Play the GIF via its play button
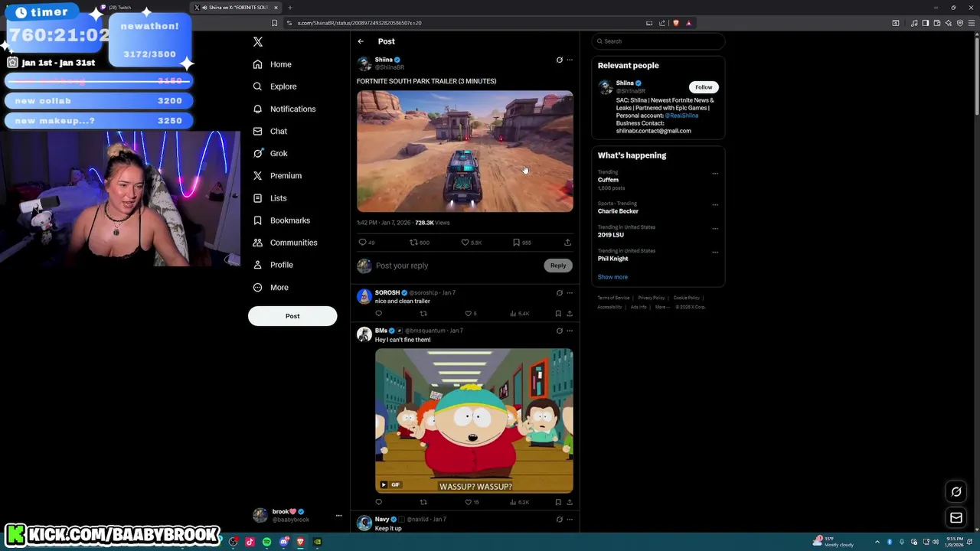This screenshot has height=551, width=980. [x=384, y=484]
